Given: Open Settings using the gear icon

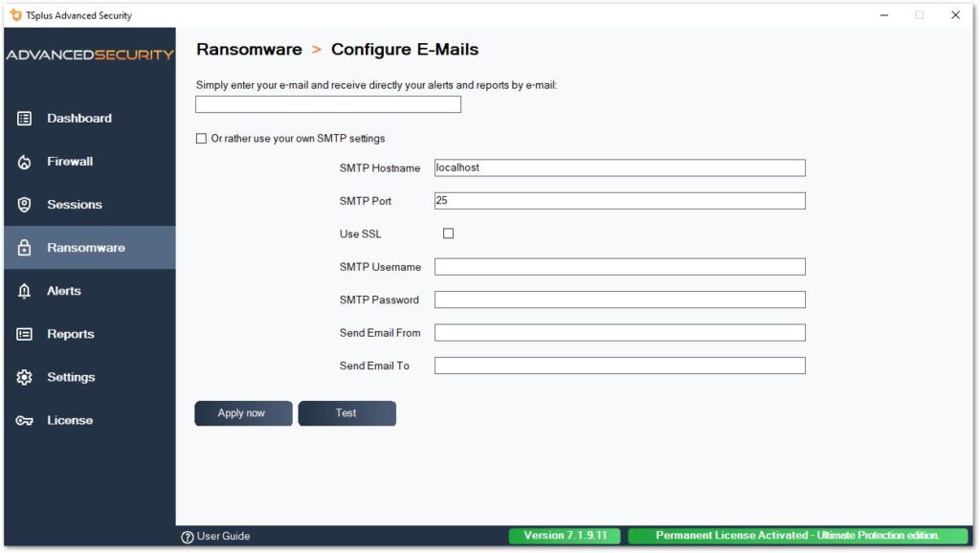Looking at the screenshot, I should click(x=26, y=376).
